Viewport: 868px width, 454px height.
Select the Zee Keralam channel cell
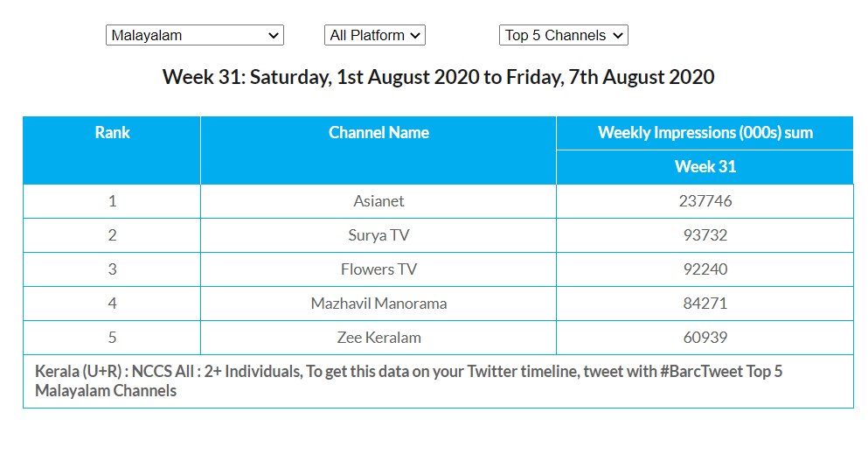coord(378,338)
